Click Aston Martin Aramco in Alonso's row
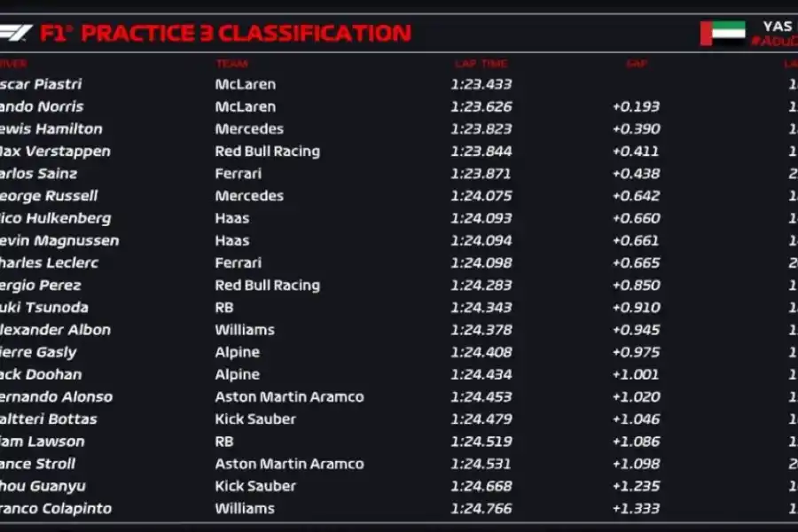 click(x=289, y=397)
